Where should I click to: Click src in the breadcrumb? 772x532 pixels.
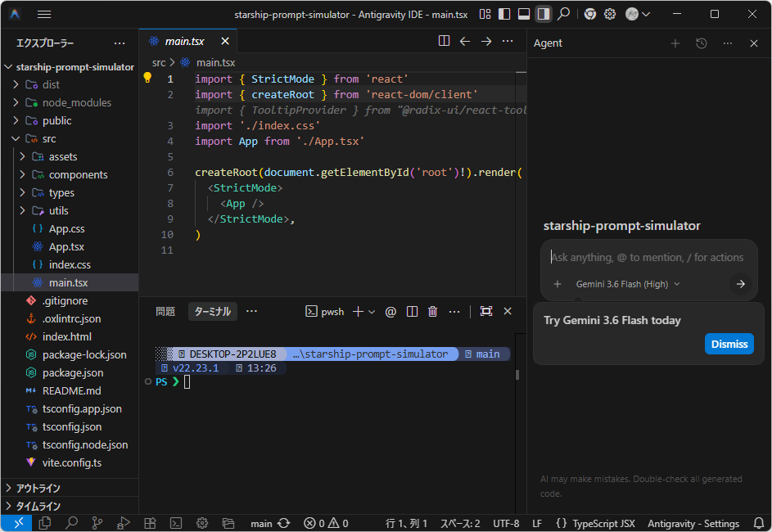pyautogui.click(x=159, y=62)
